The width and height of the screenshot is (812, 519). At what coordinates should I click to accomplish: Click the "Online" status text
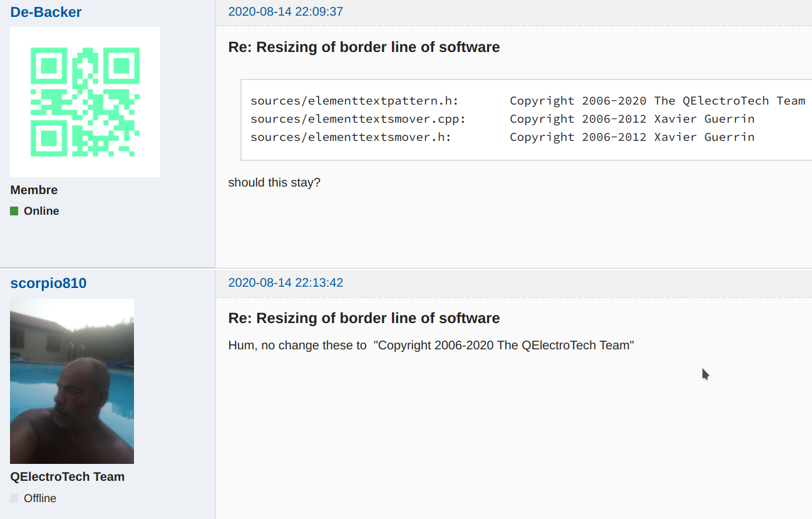(41, 211)
